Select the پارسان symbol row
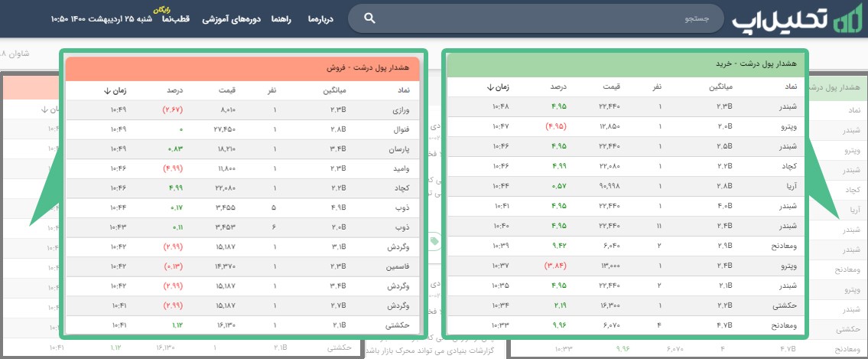The image size is (868, 359). pos(242,149)
